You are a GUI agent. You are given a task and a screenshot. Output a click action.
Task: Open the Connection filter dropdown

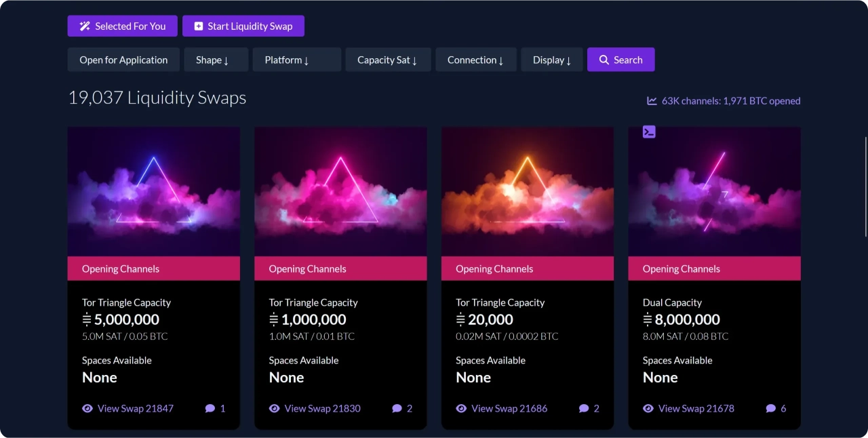click(475, 60)
